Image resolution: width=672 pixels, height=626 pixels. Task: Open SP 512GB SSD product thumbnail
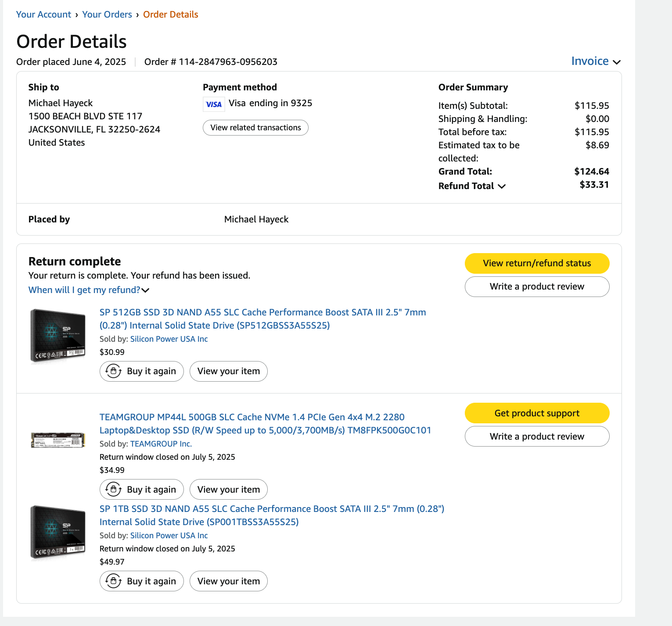tap(57, 336)
